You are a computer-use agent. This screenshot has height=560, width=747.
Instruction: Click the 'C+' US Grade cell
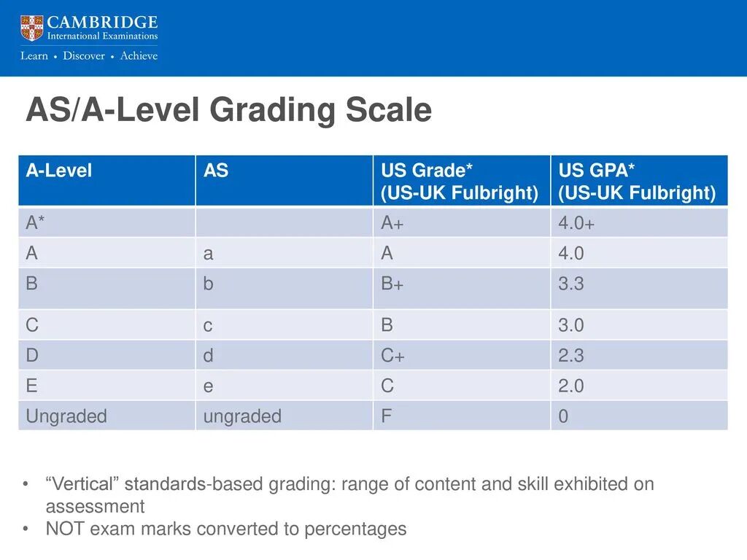click(x=392, y=356)
